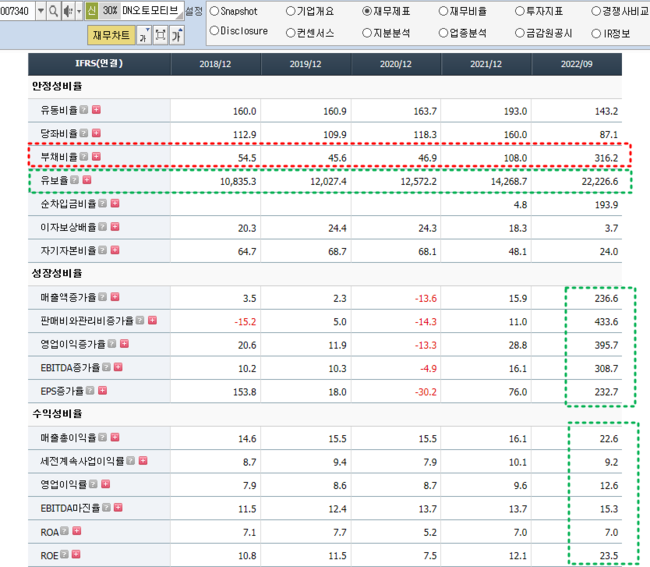Click the 유보율 value 22,226.6
Screen dimensions: 650x567
[599, 181]
